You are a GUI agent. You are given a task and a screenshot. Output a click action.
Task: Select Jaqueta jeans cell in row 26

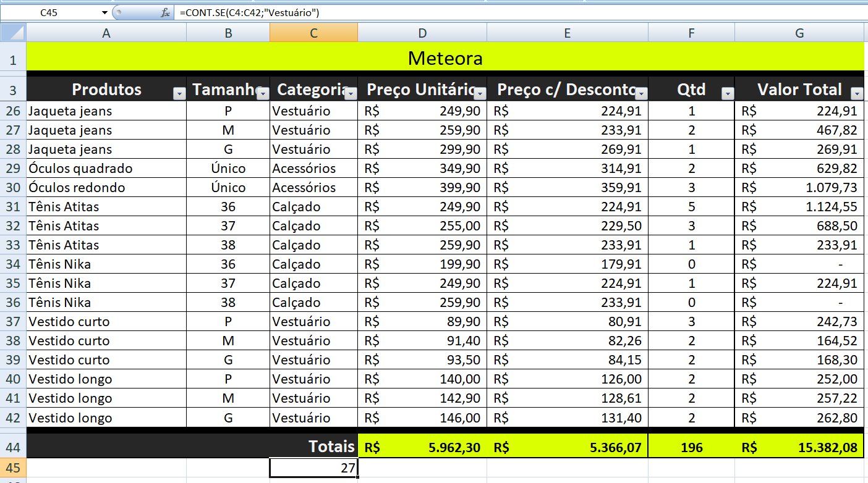pos(106,111)
